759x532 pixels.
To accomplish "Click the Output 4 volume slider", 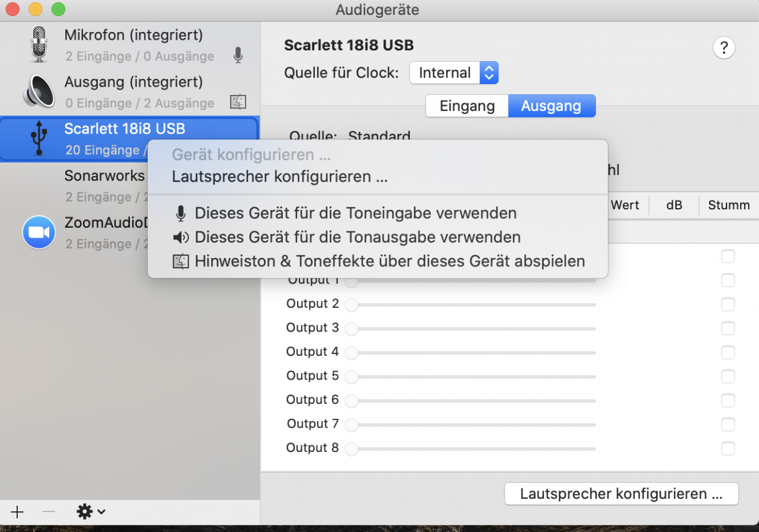I will click(x=470, y=353).
